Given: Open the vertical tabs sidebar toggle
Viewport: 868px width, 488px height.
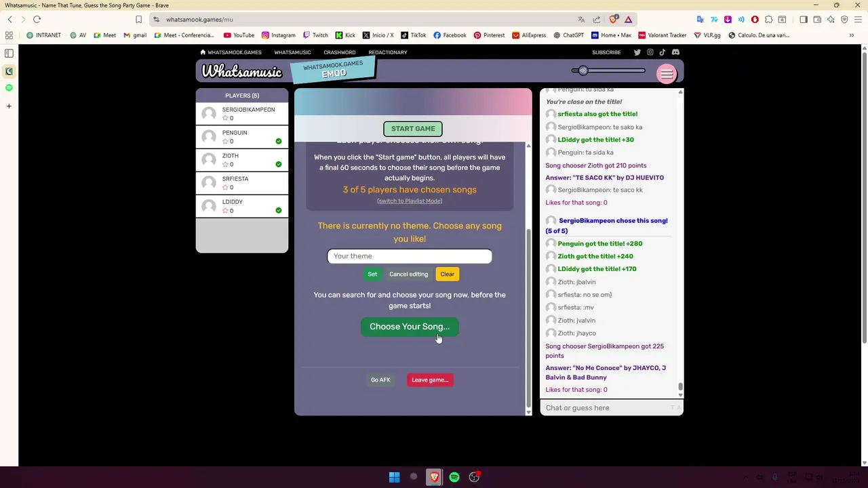Looking at the screenshot, I should click(9, 53).
